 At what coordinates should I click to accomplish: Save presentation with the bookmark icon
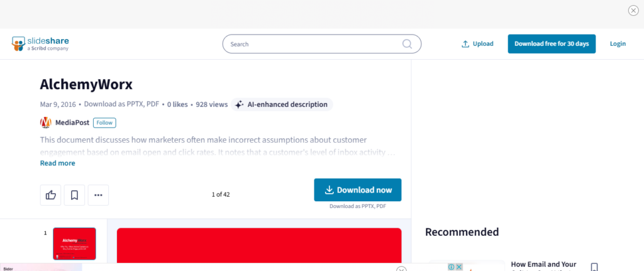[x=74, y=195]
